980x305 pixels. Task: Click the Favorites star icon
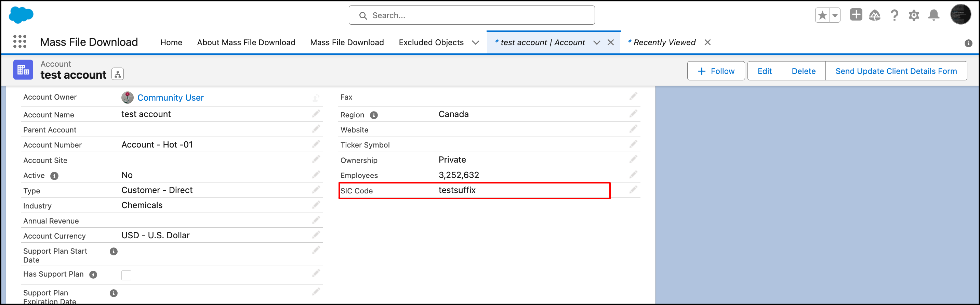pyautogui.click(x=822, y=15)
